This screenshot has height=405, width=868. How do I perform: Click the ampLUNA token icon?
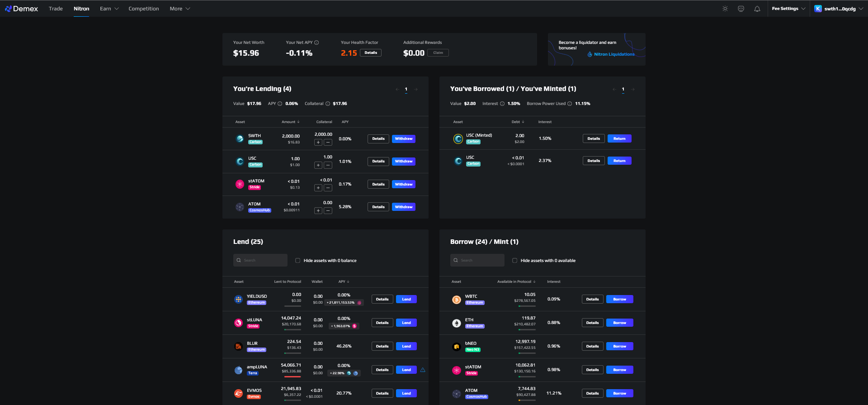(238, 370)
